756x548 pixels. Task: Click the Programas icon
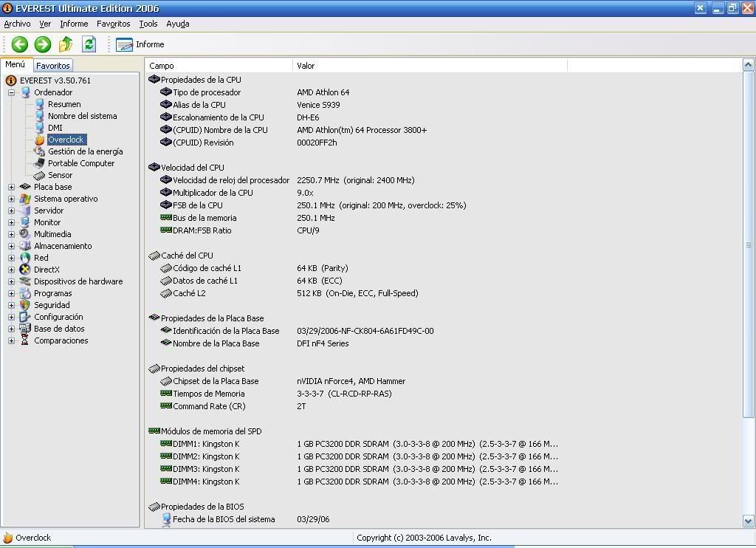(x=25, y=293)
